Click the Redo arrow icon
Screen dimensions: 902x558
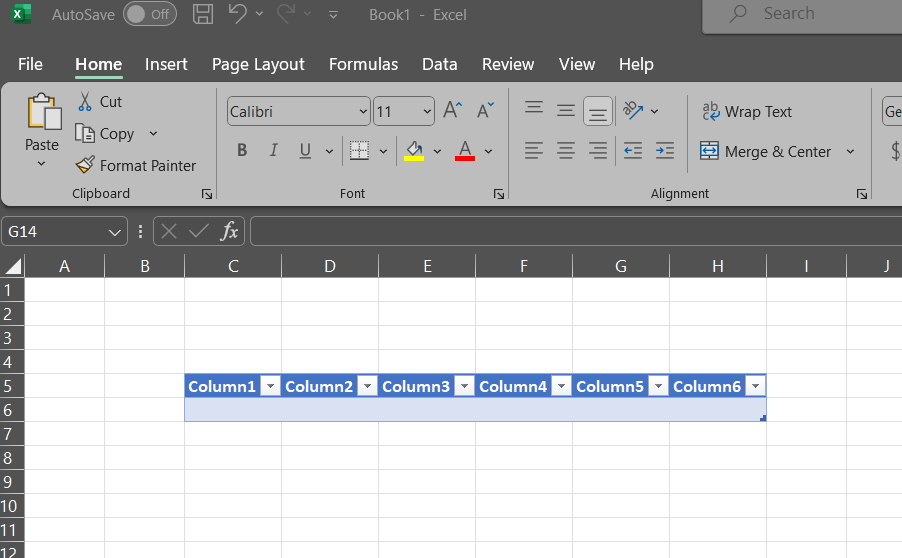(286, 14)
